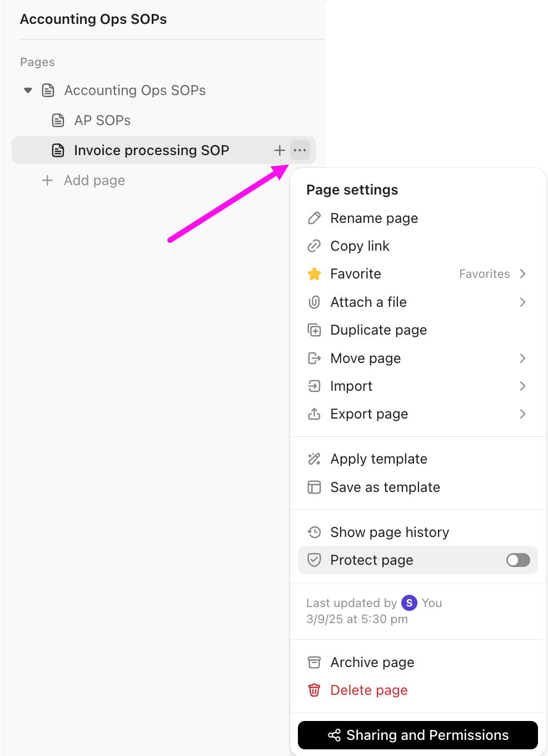Click the Invoice processing SOP document icon
548x756 pixels.
(x=58, y=150)
